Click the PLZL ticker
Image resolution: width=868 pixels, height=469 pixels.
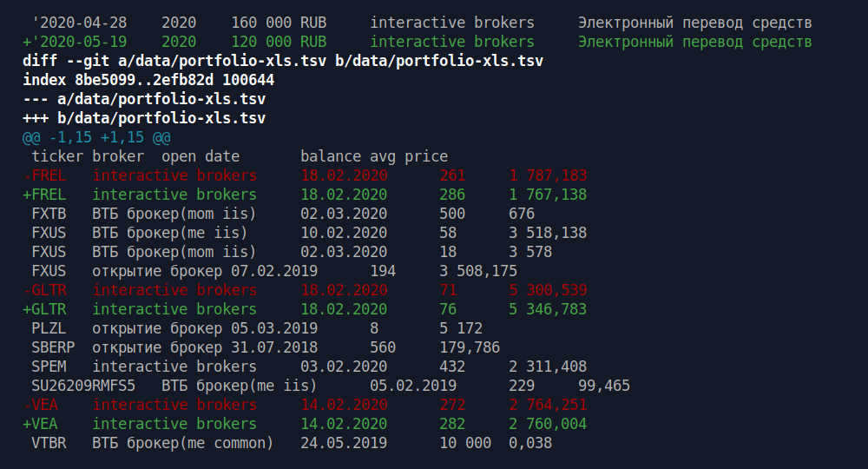[x=49, y=328]
